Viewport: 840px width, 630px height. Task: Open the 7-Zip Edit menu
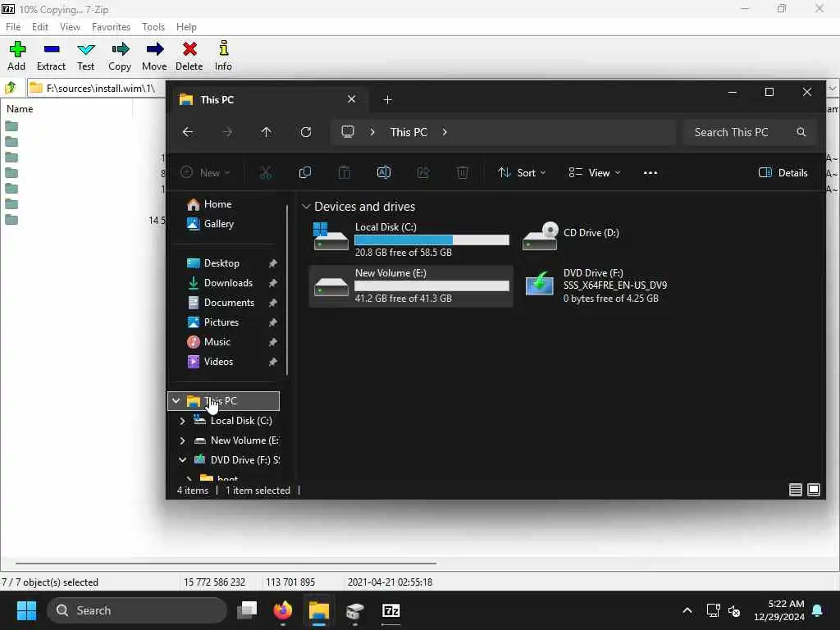coord(39,27)
